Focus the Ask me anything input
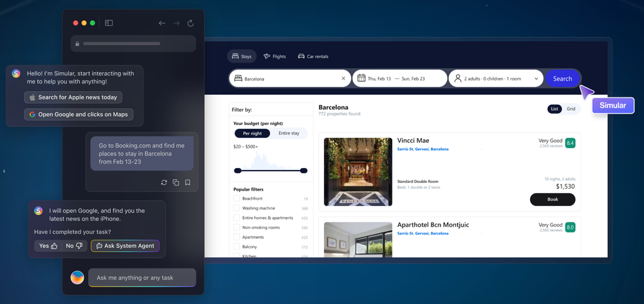Viewport: 644px width, 304px height. click(142, 278)
